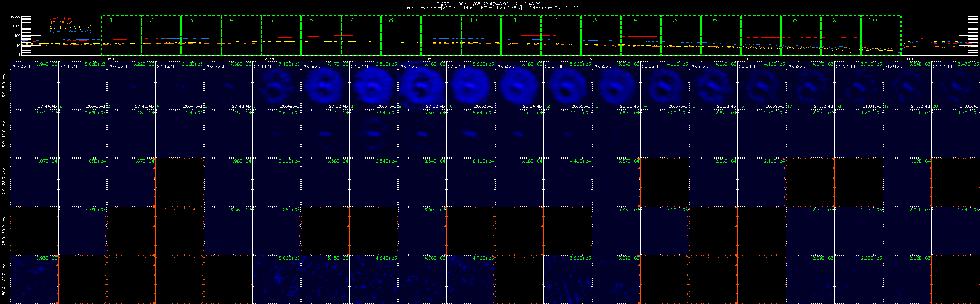
Task: Click the 21:00 tick label under the lightcurve
Action: (749, 59)
